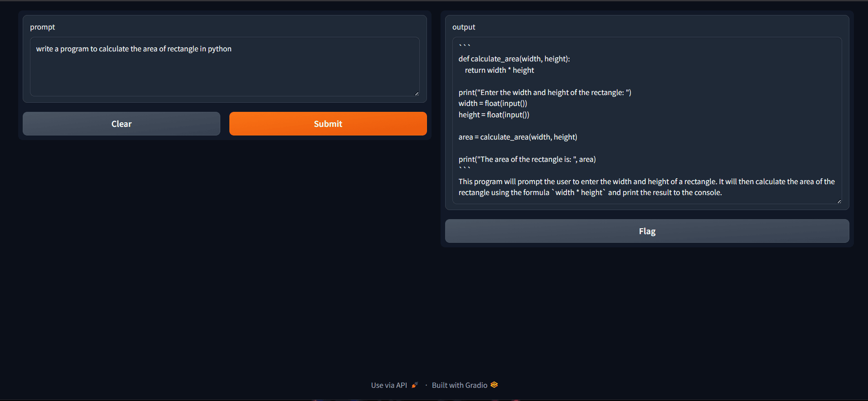The height and width of the screenshot is (401, 868).
Task: Click the output textbox resize handle
Action: click(839, 201)
